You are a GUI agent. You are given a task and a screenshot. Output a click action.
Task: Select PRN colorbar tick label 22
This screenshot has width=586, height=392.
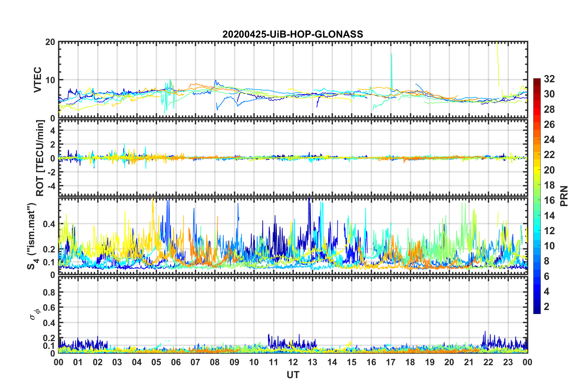[x=549, y=155]
